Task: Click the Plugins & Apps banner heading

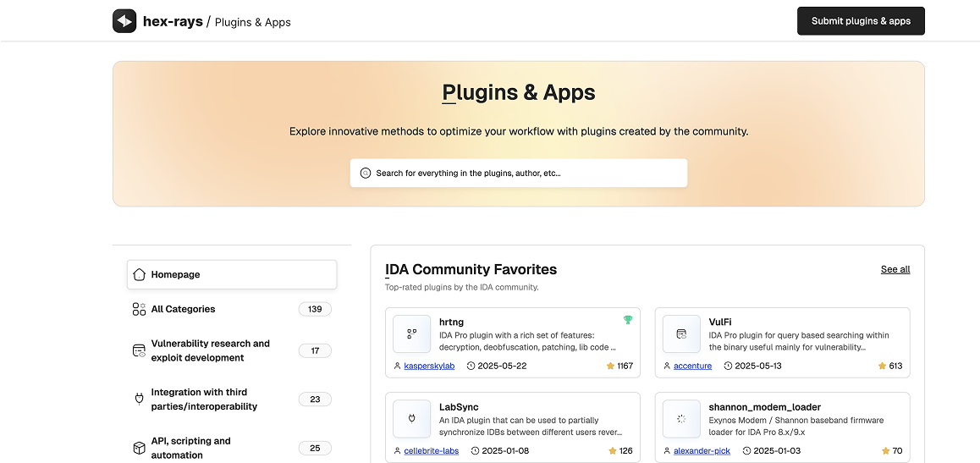Action: tap(519, 92)
